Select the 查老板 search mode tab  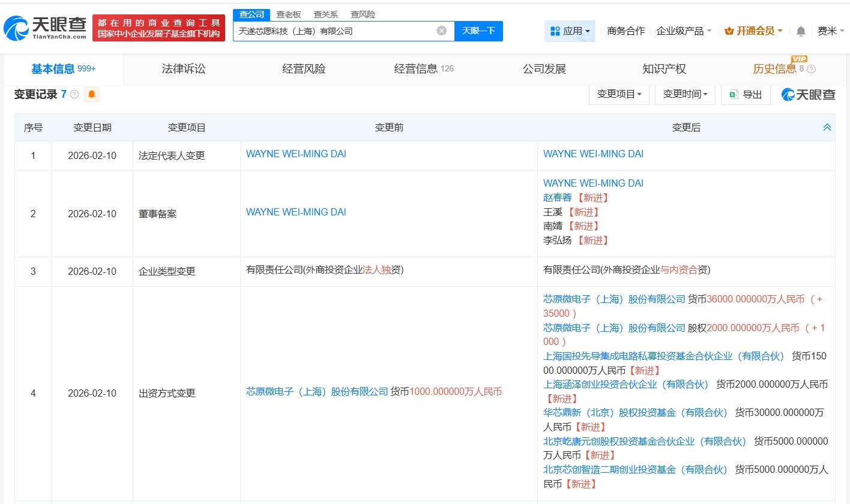coord(288,14)
